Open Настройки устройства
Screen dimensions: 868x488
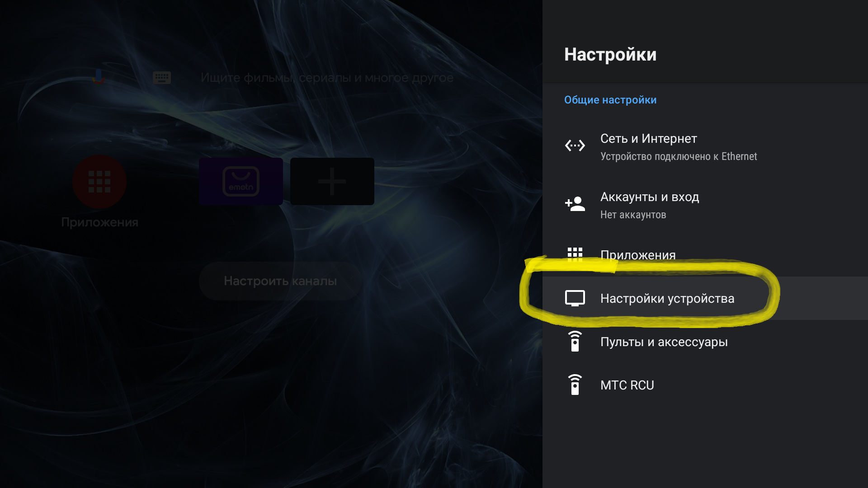tap(705, 298)
